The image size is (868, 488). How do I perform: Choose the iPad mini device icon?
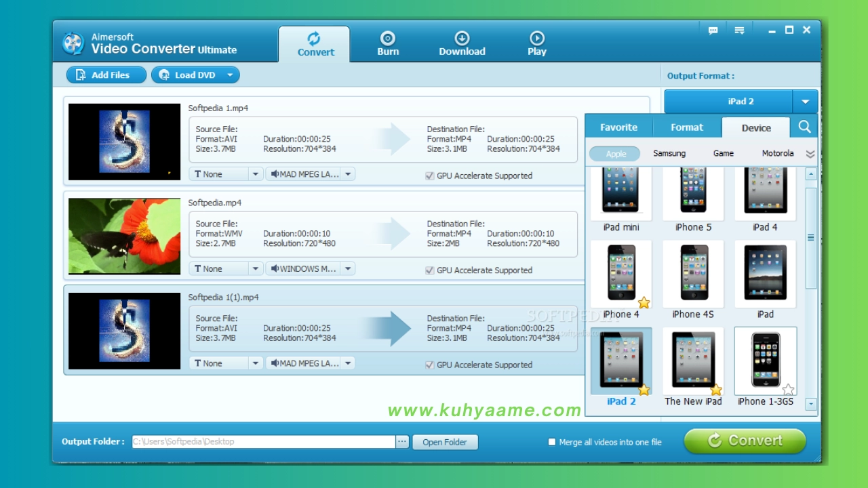click(621, 192)
